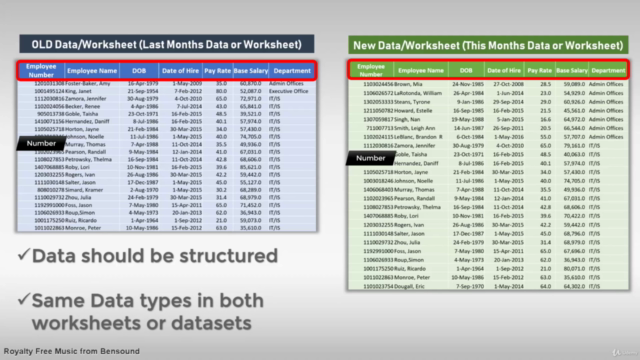The height and width of the screenshot is (360, 640).
Task: Click Petrowsky, Thelma in old table
Action: (x=89, y=159)
